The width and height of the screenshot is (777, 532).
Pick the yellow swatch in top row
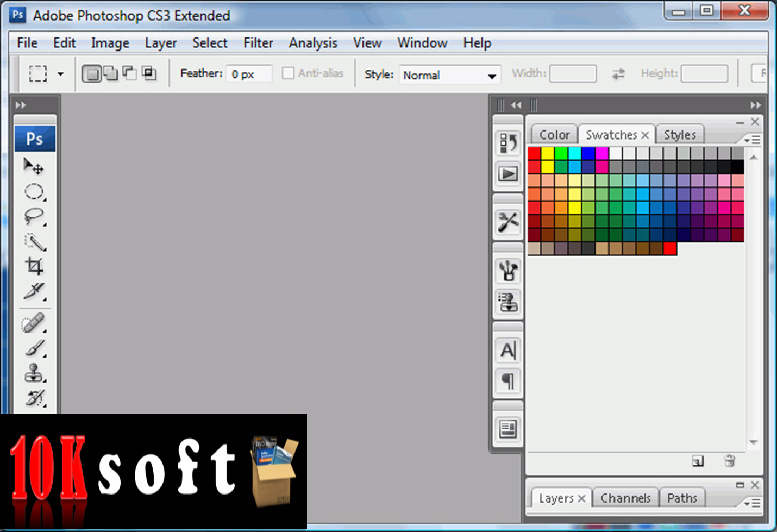click(548, 153)
